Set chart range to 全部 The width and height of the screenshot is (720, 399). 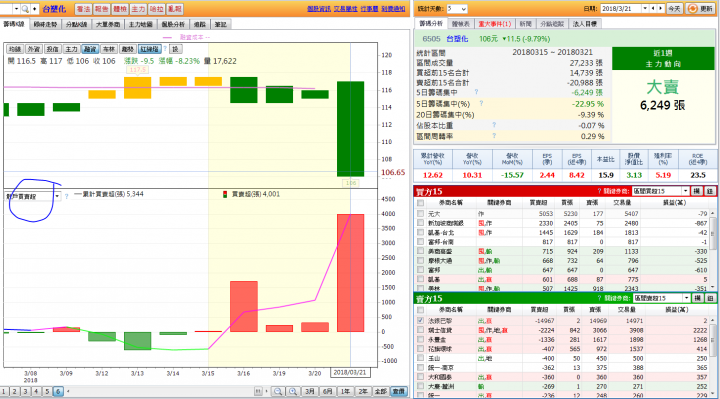tap(381, 392)
